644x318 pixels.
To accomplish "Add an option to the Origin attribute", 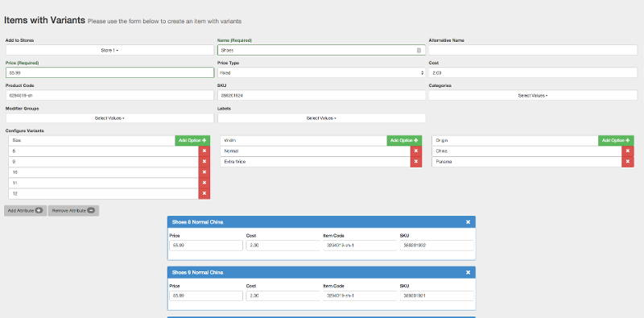I will pyautogui.click(x=616, y=140).
